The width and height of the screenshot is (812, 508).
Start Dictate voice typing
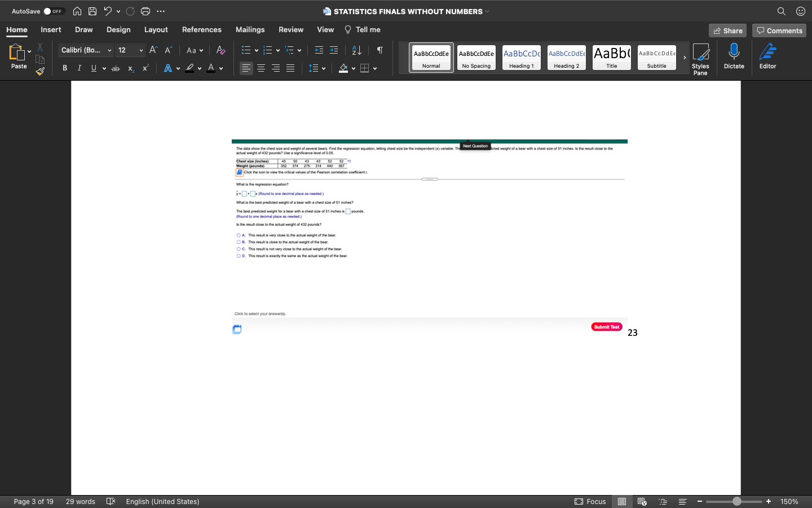coord(734,56)
